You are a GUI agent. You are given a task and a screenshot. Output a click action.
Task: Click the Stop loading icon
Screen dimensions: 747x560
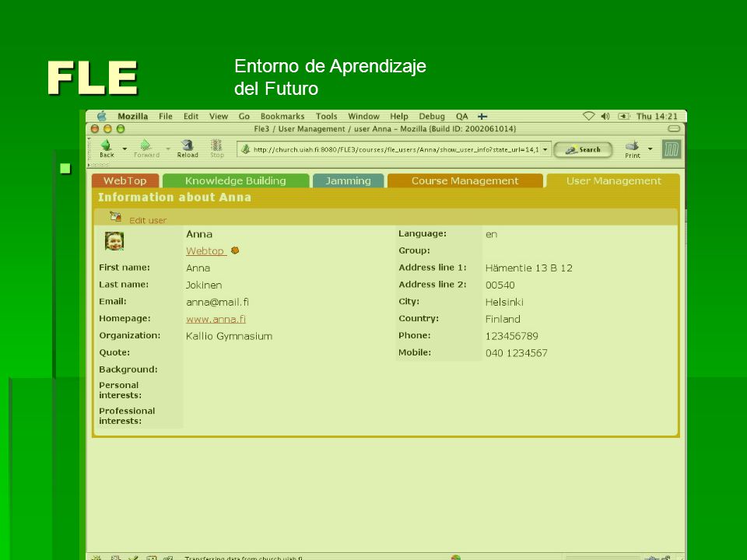217,145
